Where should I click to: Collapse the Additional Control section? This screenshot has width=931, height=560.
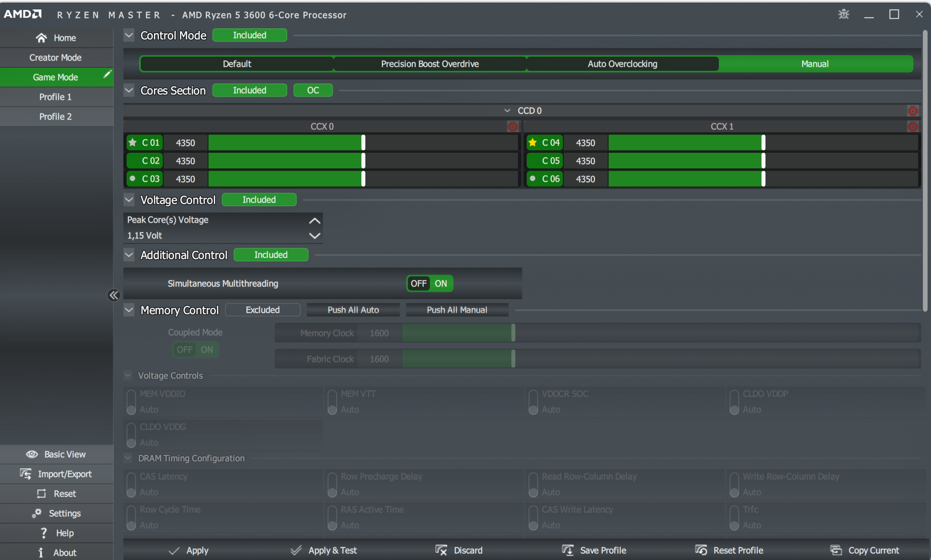coord(129,255)
